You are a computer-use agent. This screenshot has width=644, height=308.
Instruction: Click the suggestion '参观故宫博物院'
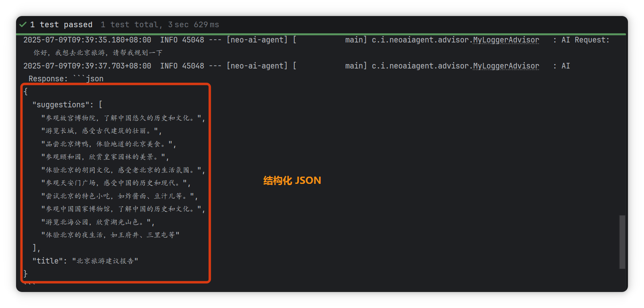[123, 118]
